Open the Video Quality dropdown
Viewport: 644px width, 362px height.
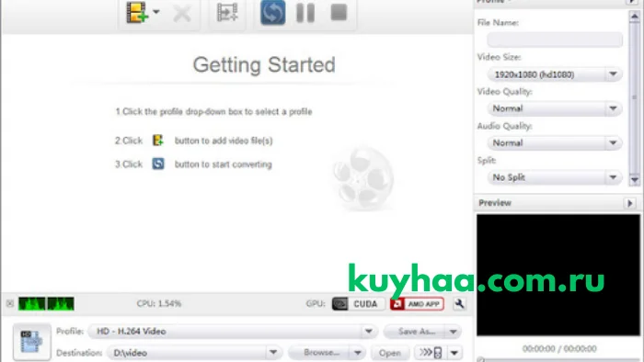555,108
